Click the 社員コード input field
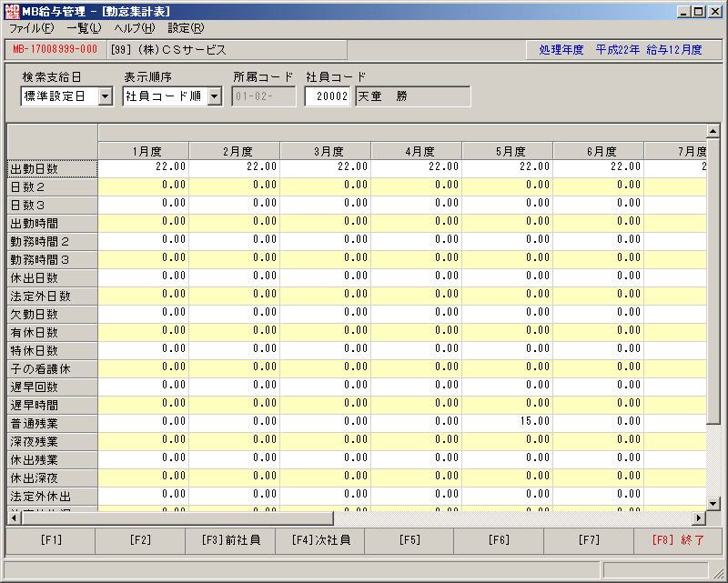Screen dimensions: 728x583 pos(328,96)
